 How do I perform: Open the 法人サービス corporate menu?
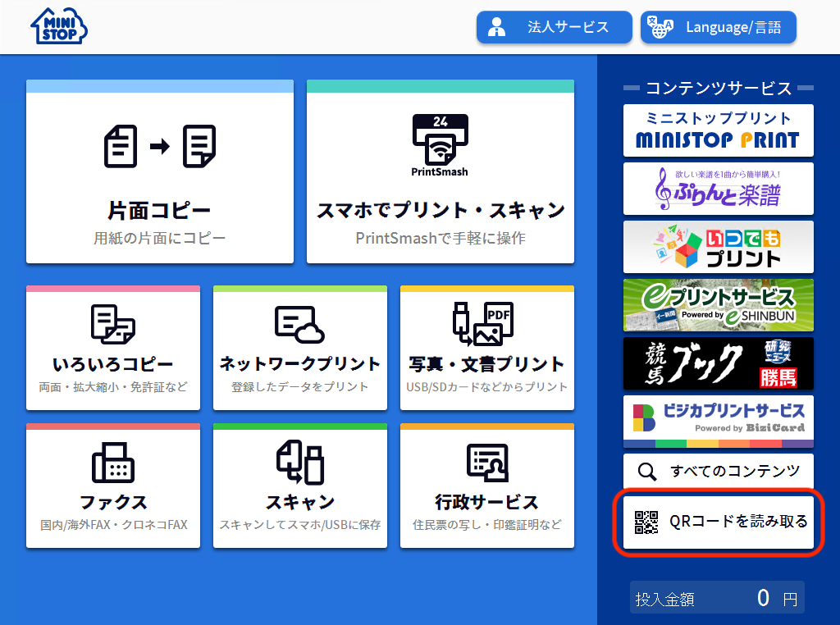pos(554,27)
